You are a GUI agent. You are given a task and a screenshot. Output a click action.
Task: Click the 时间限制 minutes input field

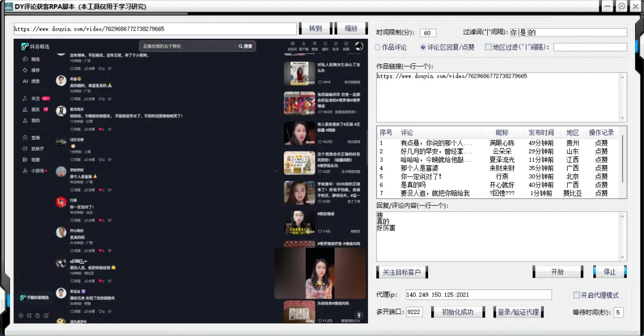(428, 33)
